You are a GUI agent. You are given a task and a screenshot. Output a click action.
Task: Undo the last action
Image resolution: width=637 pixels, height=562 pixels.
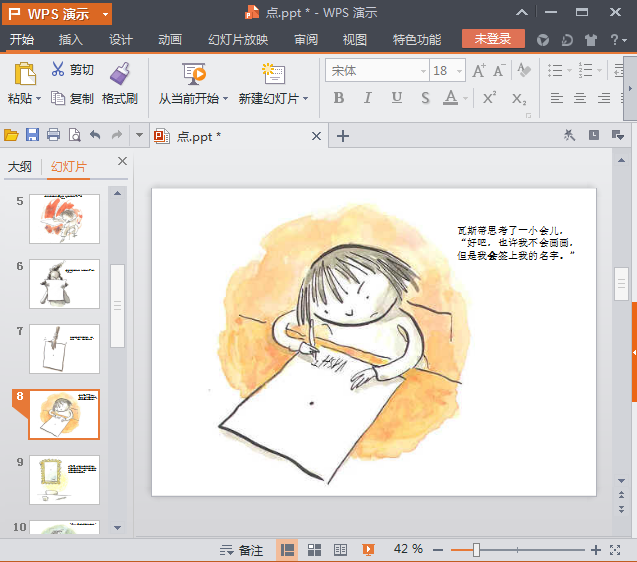tap(95, 135)
